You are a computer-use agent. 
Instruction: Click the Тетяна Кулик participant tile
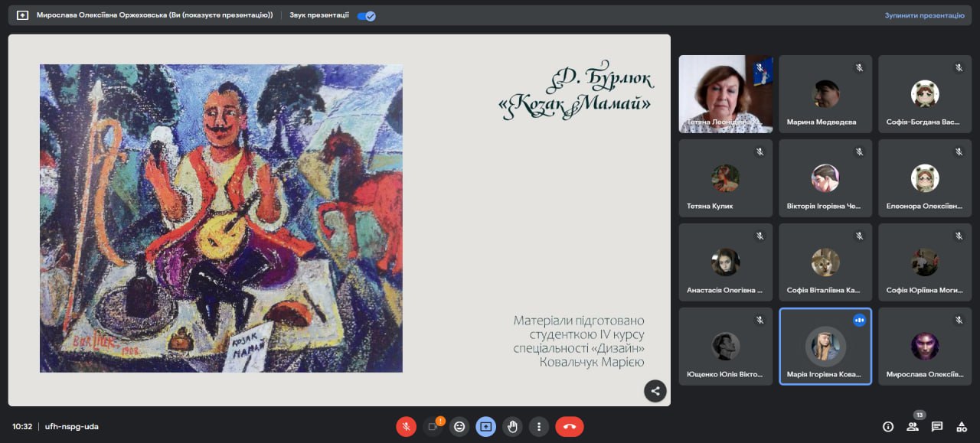tap(725, 178)
